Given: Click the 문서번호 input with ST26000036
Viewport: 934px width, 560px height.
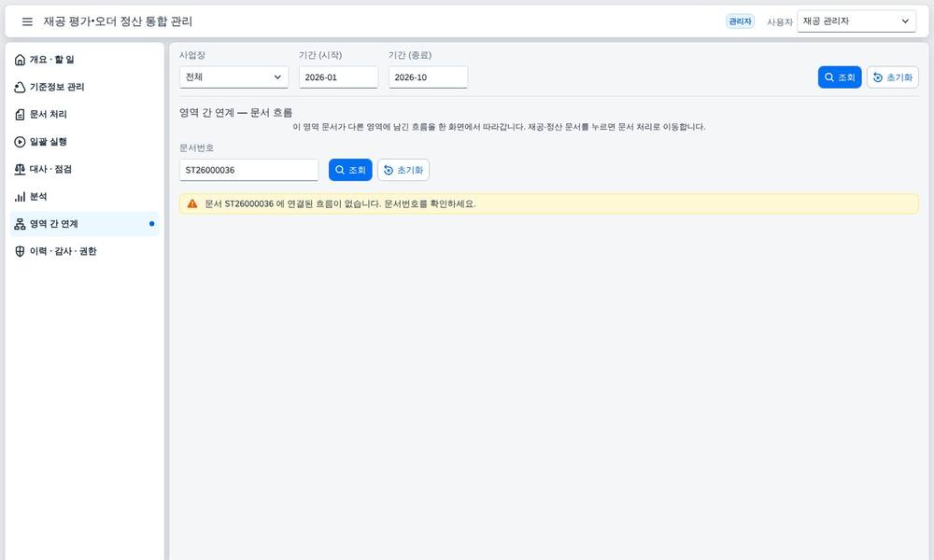Looking at the screenshot, I should pyautogui.click(x=249, y=170).
